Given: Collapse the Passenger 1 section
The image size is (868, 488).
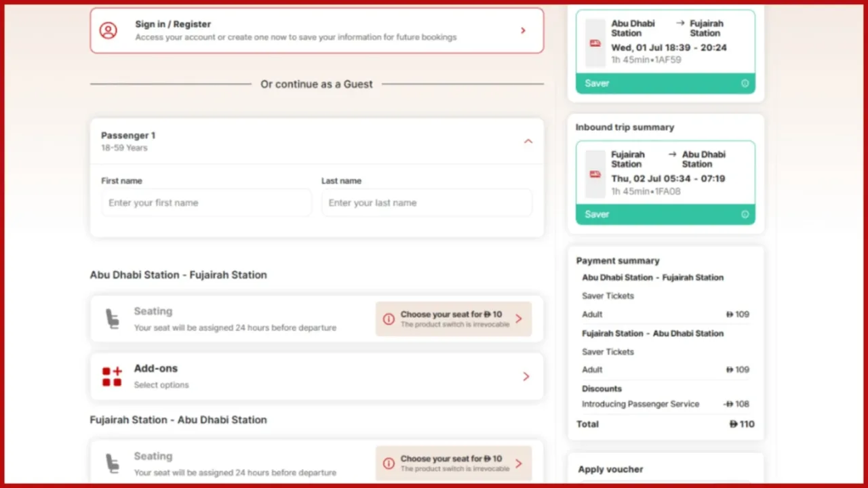Looking at the screenshot, I should coord(528,141).
